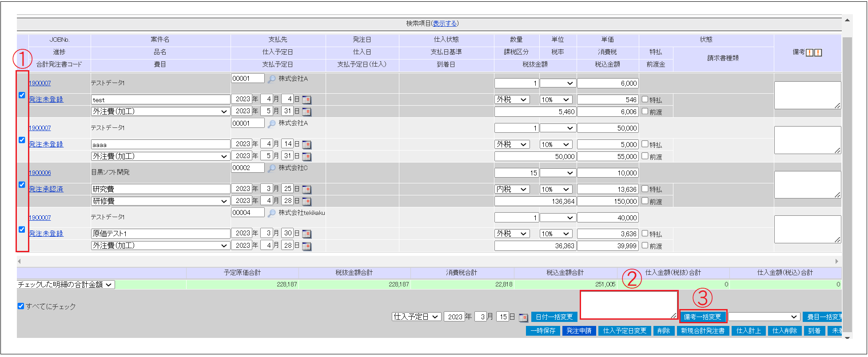
Task: Open the calendar next to the test row's 5月31日 date
Action: tap(307, 111)
